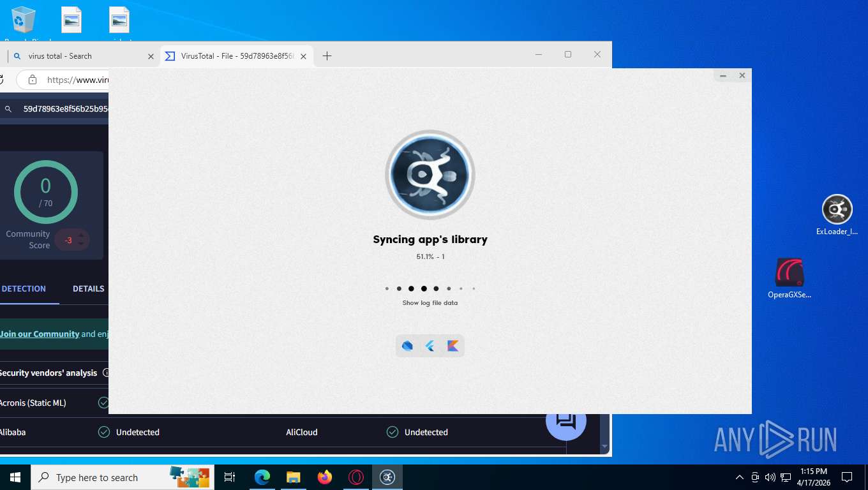Click the info icon beside Security vendors' analysis

[x=105, y=373]
